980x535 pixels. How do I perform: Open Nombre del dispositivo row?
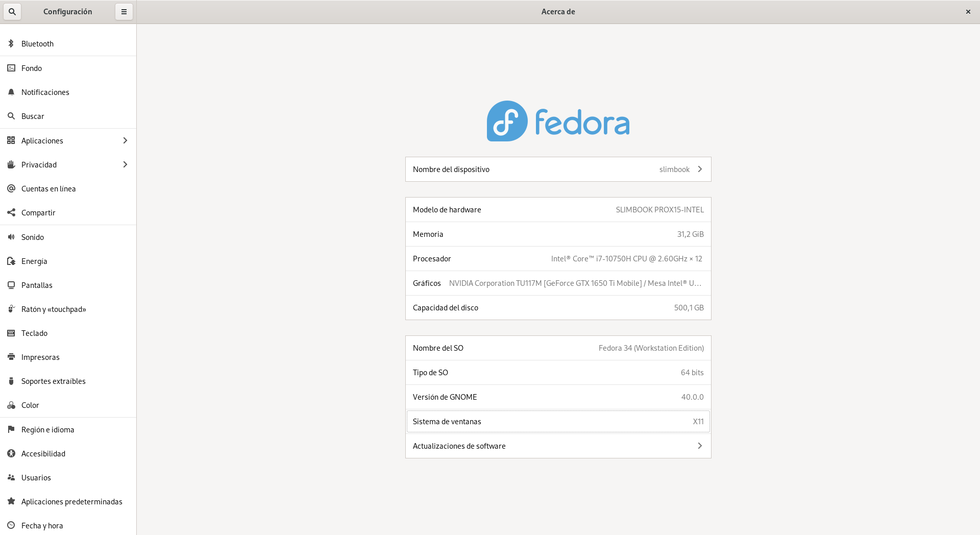(x=558, y=169)
